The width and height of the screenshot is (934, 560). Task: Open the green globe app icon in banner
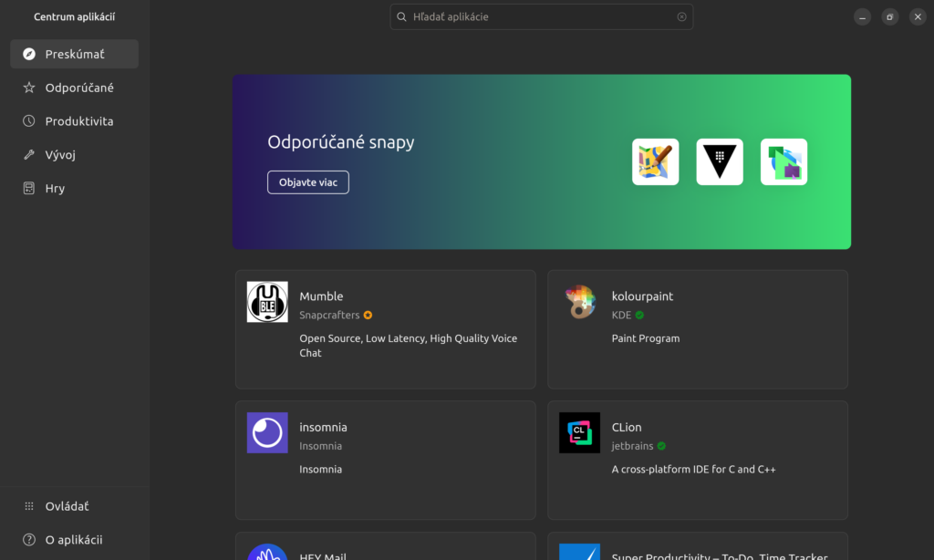point(784,162)
